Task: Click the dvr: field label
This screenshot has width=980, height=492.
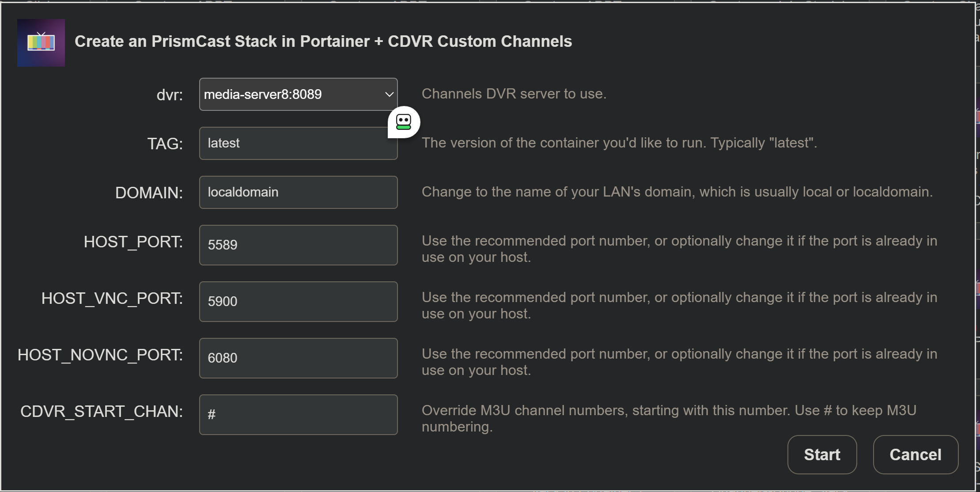Action: (170, 95)
